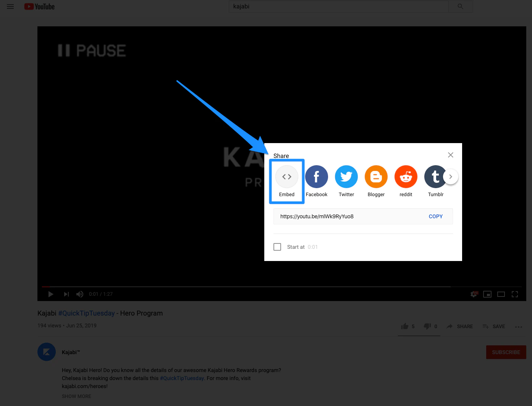Open the SHARE menu under the video
532x406 pixels.
[x=460, y=326]
